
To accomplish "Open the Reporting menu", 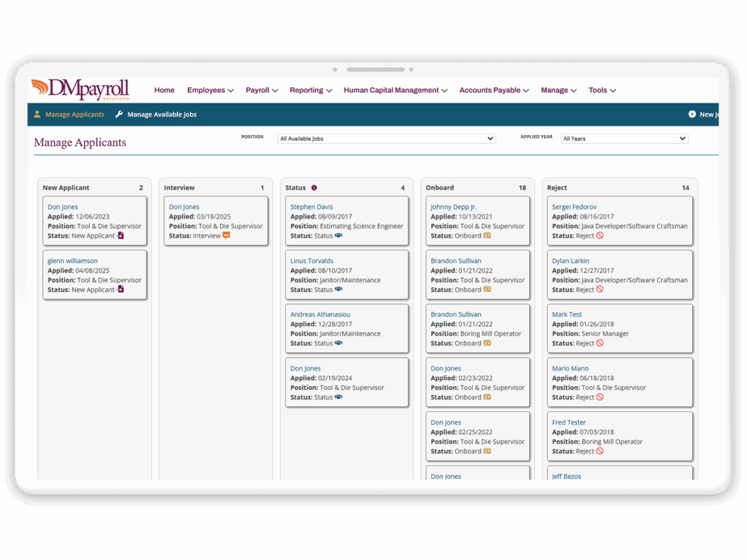I will tap(310, 90).
